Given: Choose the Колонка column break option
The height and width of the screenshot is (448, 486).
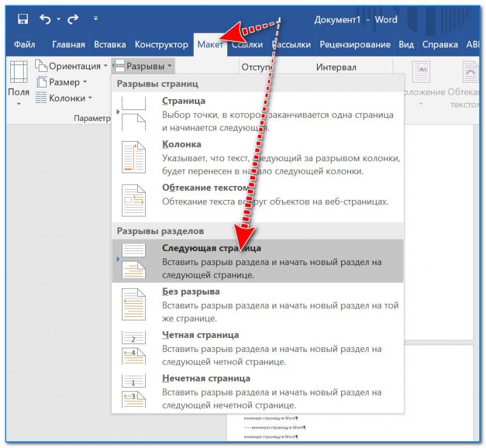Looking at the screenshot, I should click(258, 157).
